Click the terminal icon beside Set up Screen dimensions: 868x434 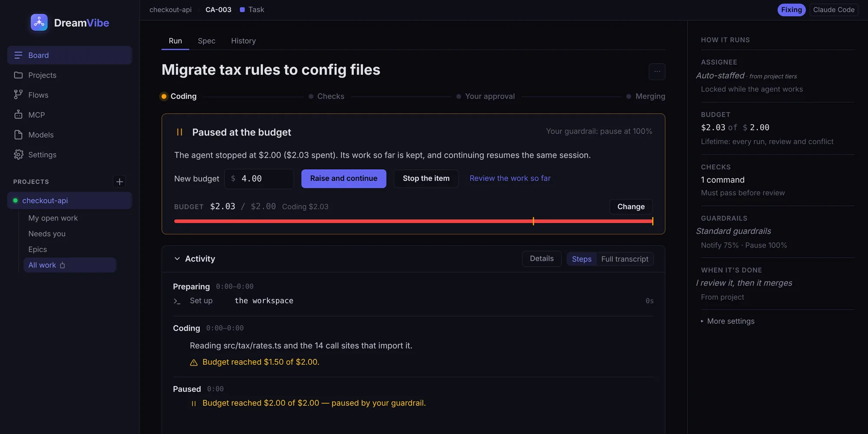point(177,301)
